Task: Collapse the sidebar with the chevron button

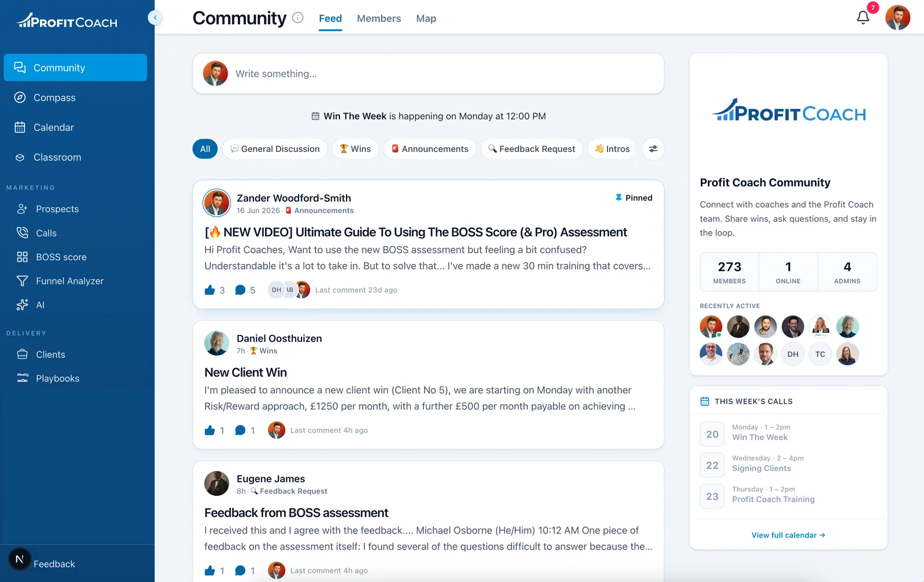Action: coord(155,18)
